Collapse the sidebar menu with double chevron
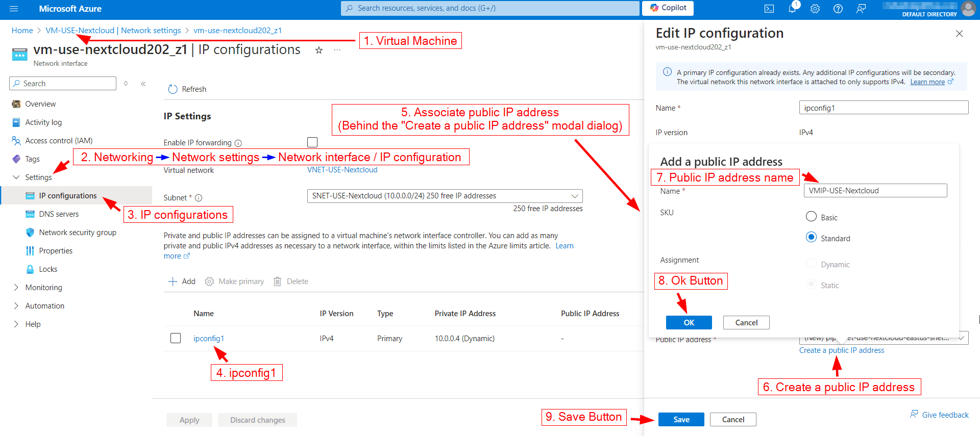Viewport: 980px width, 436px height. pyautogui.click(x=143, y=84)
